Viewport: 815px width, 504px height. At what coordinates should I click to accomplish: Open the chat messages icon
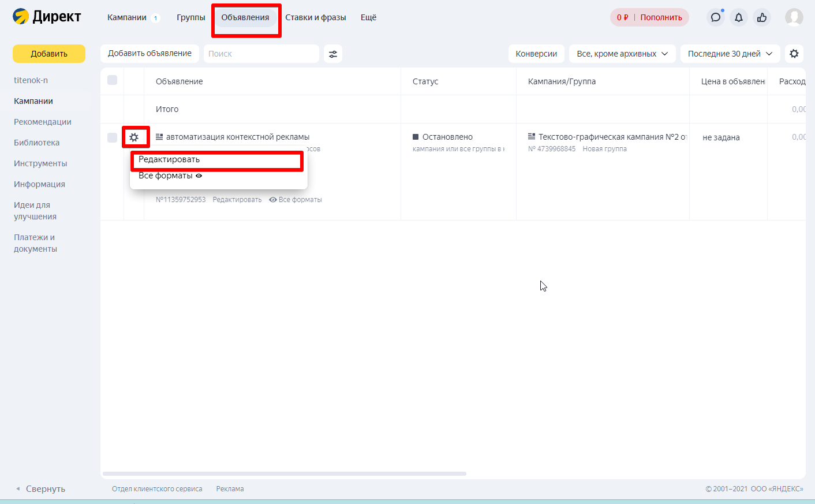716,17
